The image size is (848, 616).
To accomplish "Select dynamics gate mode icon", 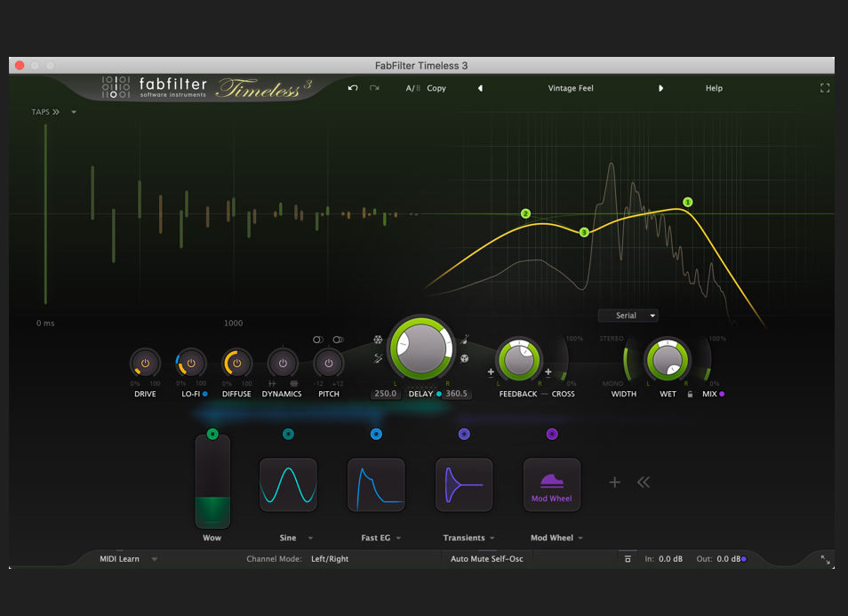I will [x=272, y=383].
